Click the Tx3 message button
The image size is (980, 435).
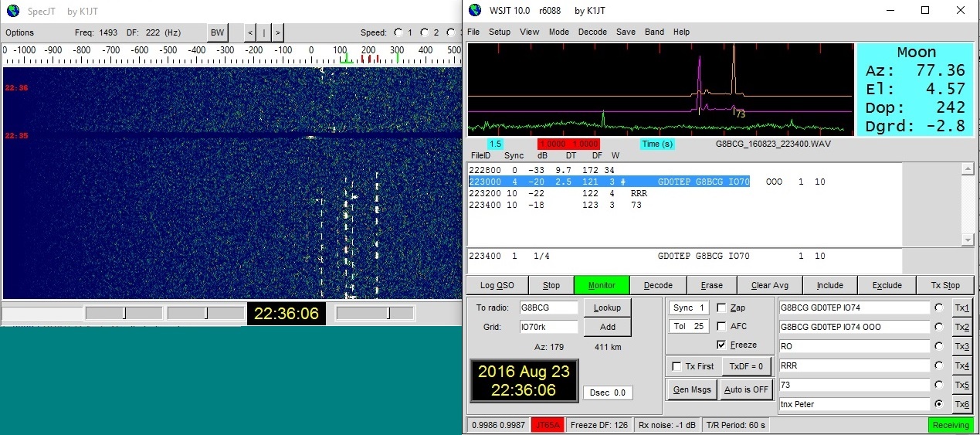961,346
